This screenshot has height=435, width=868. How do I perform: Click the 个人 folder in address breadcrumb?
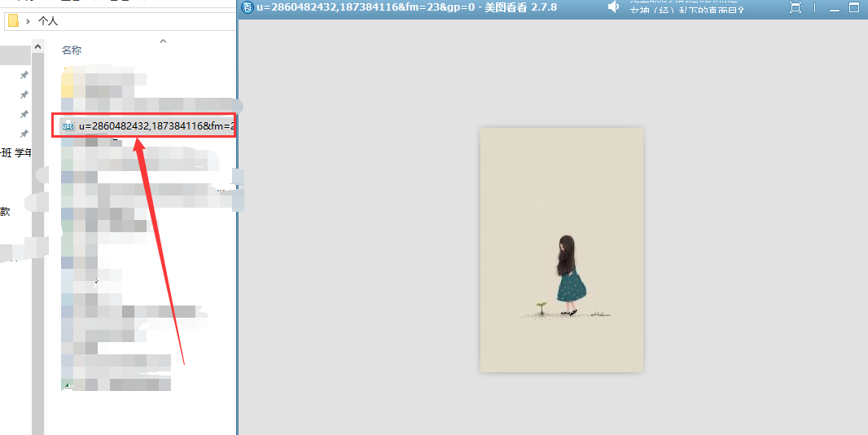(48, 20)
